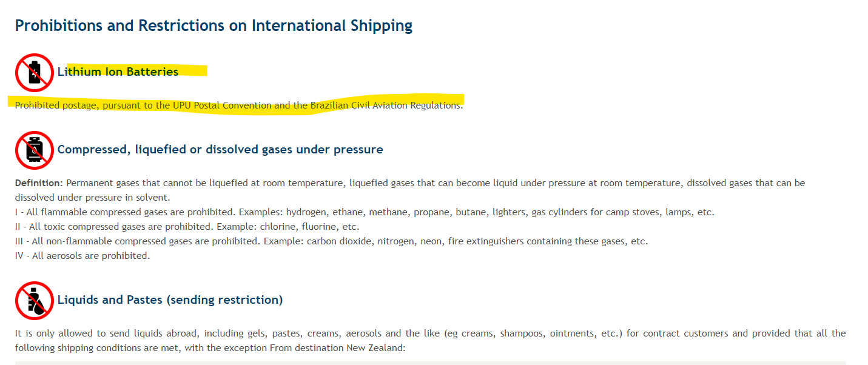Screen dimensions: 868x365
Task: Click the bold Definition label
Action: coord(39,183)
